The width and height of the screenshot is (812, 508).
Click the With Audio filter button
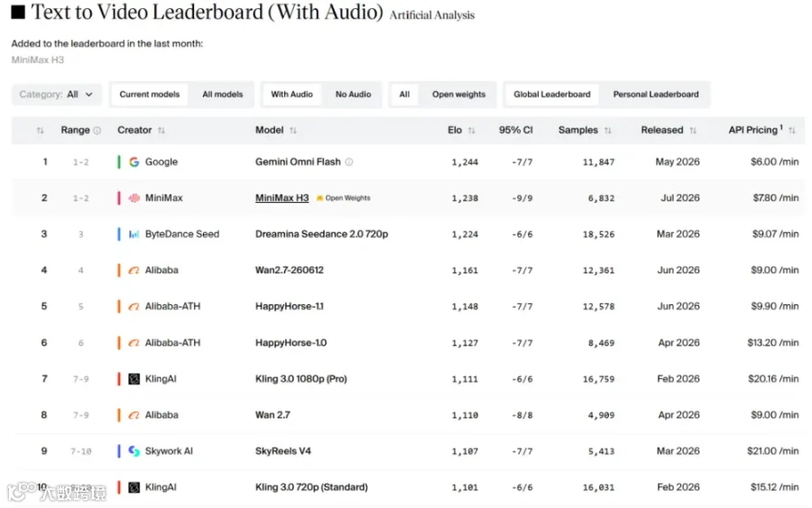(x=291, y=94)
